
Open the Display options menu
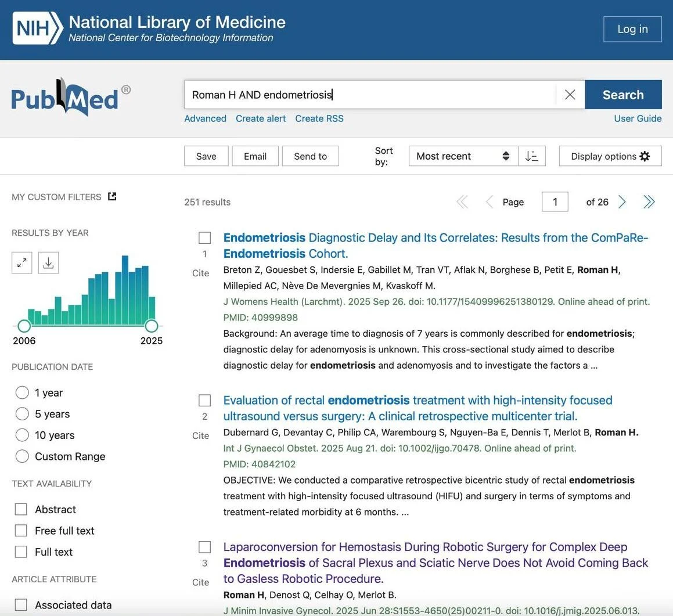click(610, 156)
